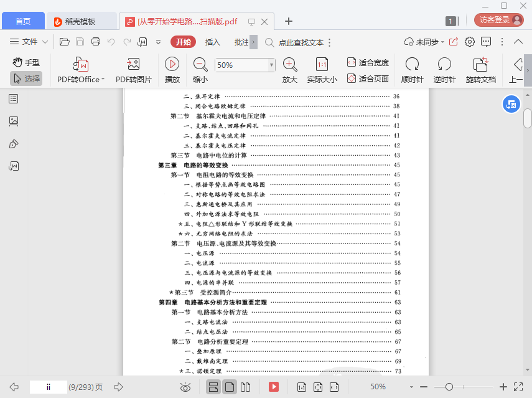Switch to the 批注 ribbon tab
Image resolution: width=532 pixels, height=398 pixels.
click(x=241, y=42)
